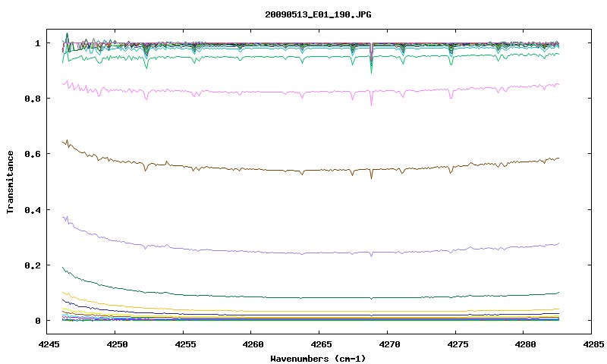The image size is (607, 364).
Task: Click the y-axis tick label 0.2
Action: point(33,265)
